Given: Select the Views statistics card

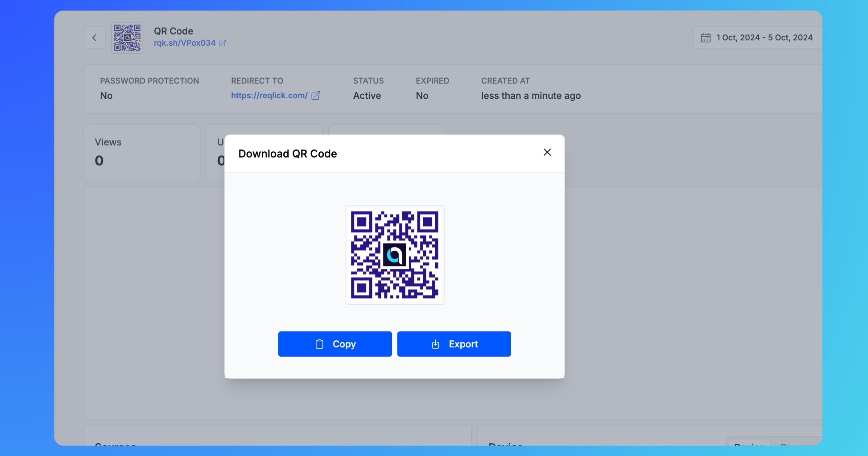Looking at the screenshot, I should (x=142, y=152).
